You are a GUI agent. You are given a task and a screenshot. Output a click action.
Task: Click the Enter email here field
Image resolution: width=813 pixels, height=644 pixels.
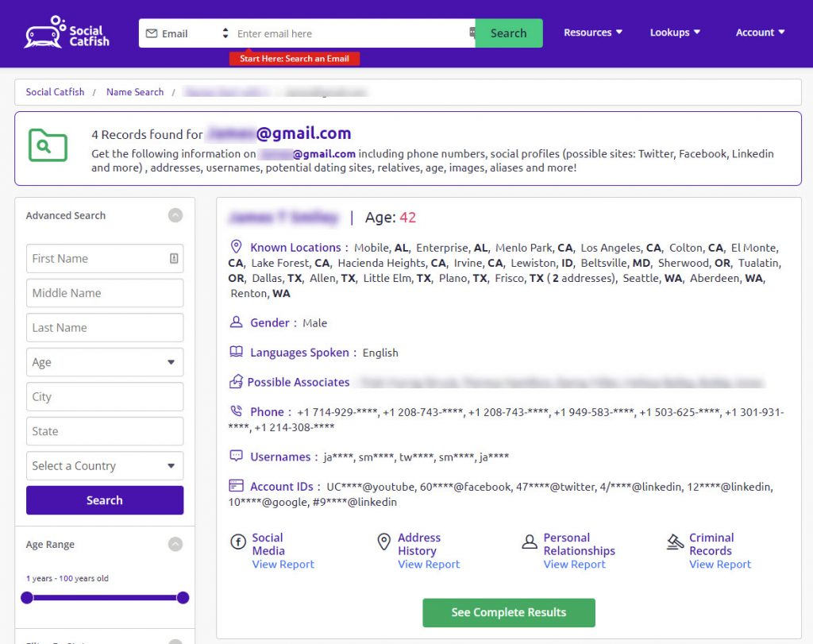pyautogui.click(x=351, y=33)
